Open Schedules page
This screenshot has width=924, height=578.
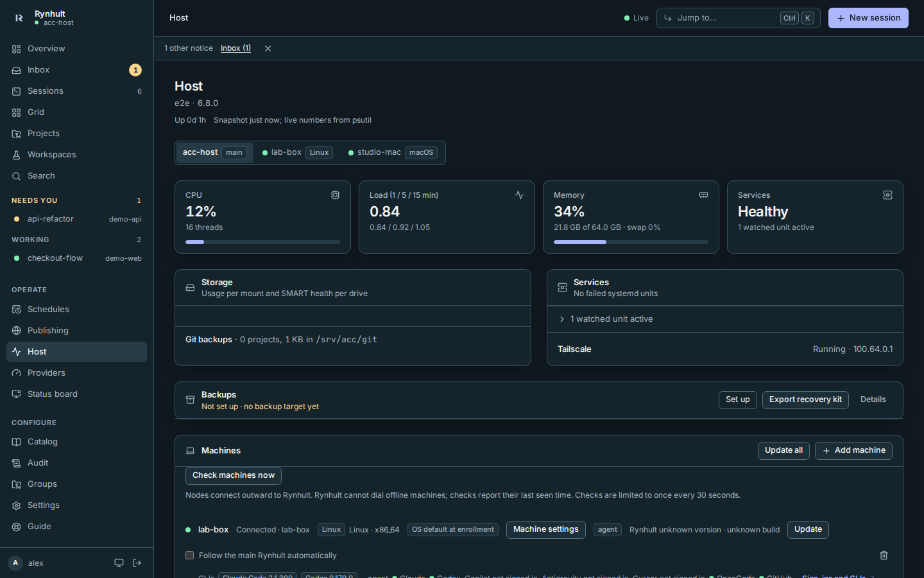(77, 310)
